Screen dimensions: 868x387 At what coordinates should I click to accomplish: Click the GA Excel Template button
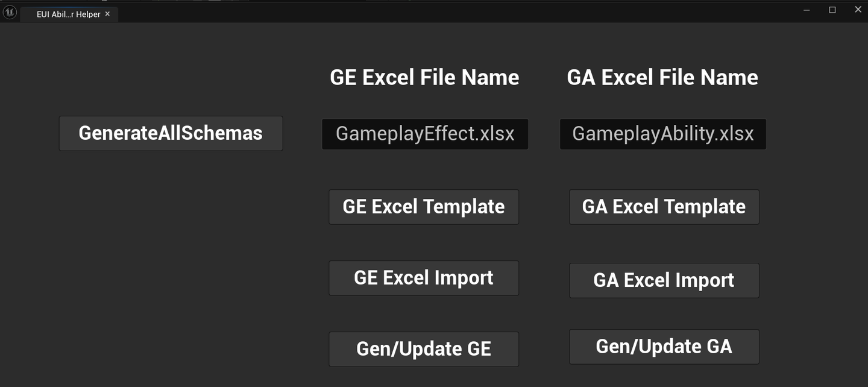coord(664,207)
